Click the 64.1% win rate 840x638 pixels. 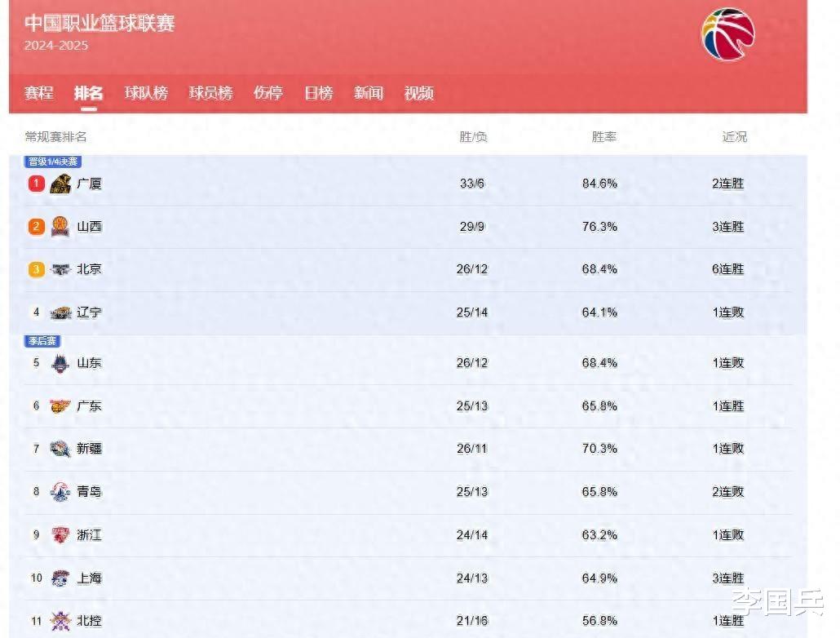pyautogui.click(x=599, y=312)
